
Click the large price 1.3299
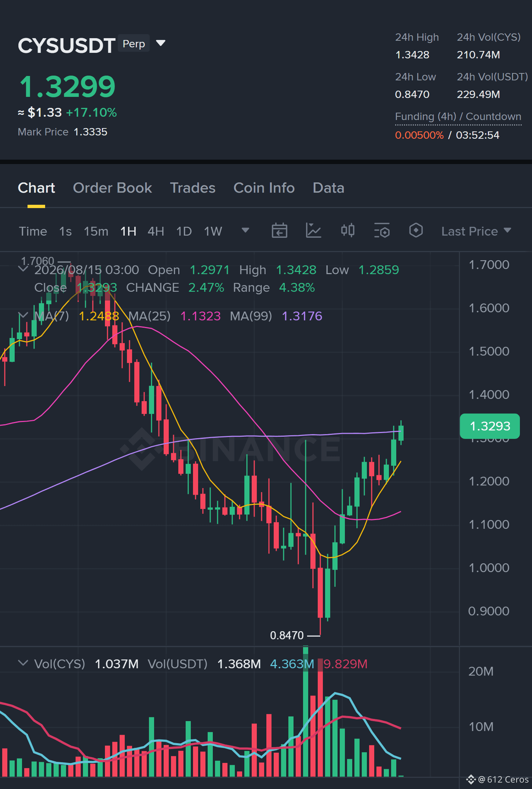[67, 87]
